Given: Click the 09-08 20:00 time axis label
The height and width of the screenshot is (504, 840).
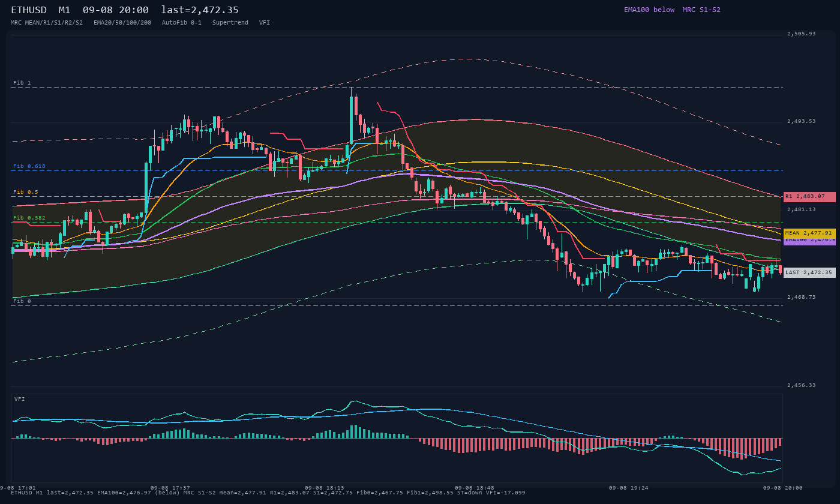Looking at the screenshot, I should tap(783, 488).
